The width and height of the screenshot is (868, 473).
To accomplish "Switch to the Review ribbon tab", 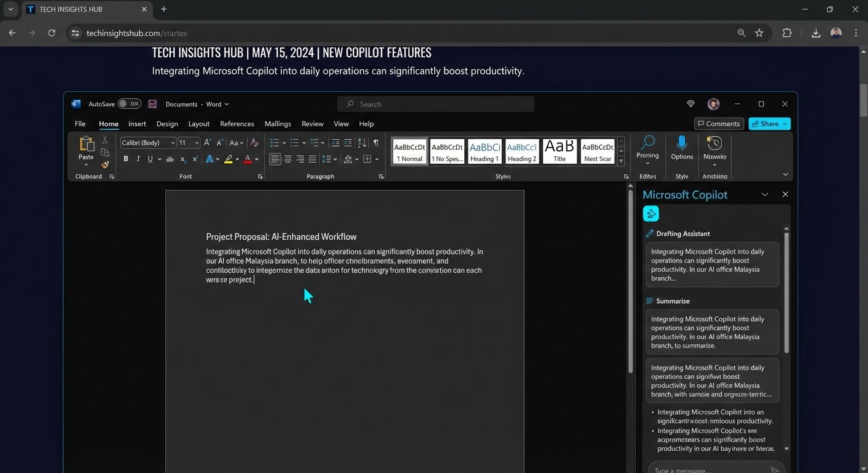I will 312,123.
